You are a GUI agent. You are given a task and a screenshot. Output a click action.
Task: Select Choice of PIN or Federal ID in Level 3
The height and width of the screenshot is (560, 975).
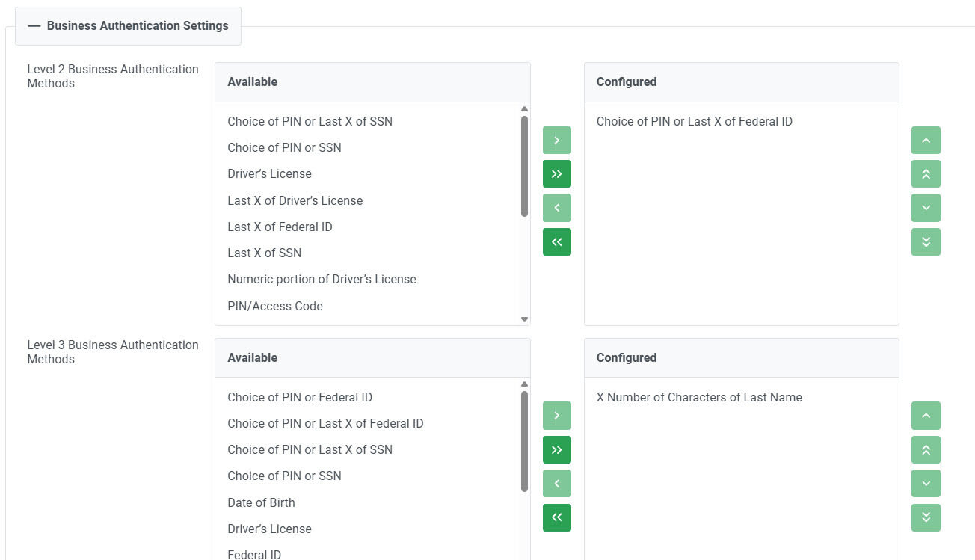click(x=367, y=397)
